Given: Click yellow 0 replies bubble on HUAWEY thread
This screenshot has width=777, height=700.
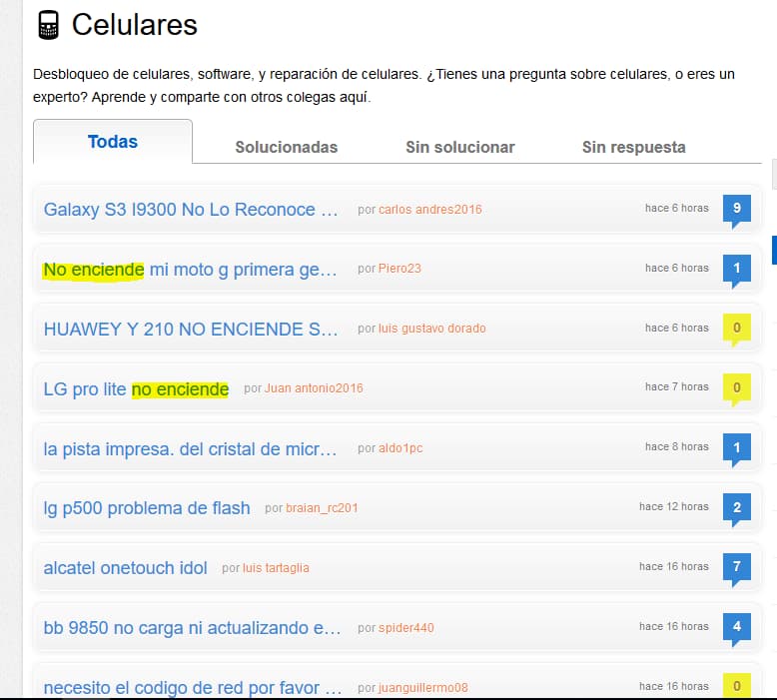Looking at the screenshot, I should tap(737, 329).
